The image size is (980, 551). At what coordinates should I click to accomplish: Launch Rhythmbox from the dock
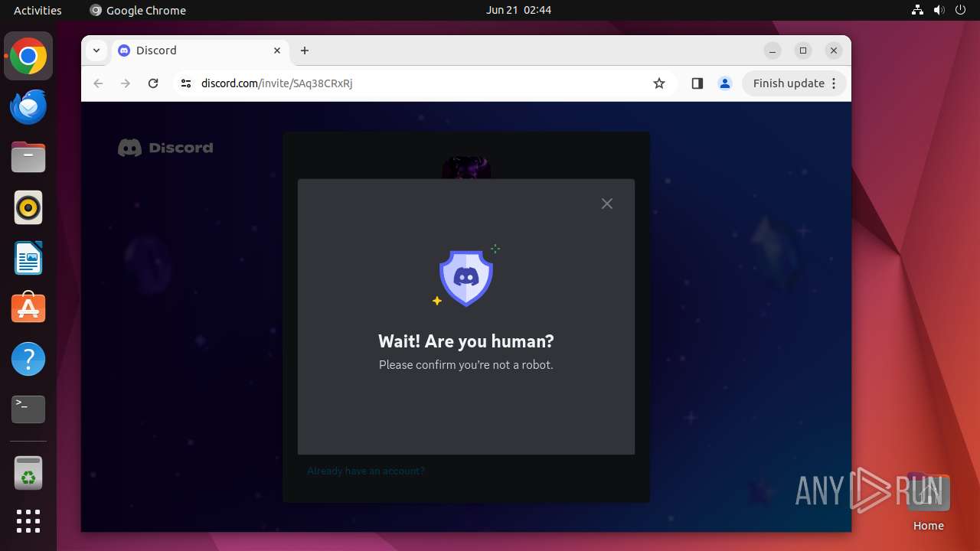point(28,207)
